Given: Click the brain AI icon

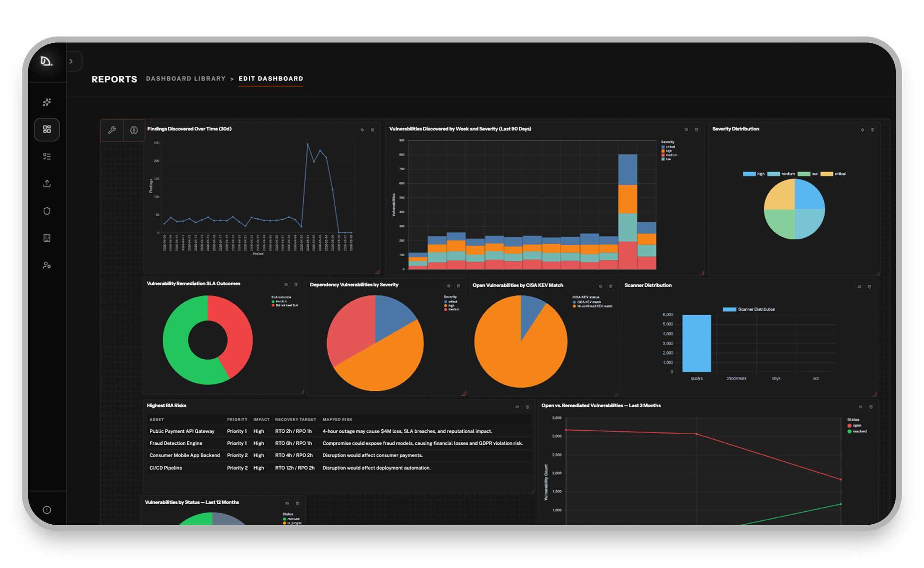Looking at the screenshot, I should coord(134,130).
